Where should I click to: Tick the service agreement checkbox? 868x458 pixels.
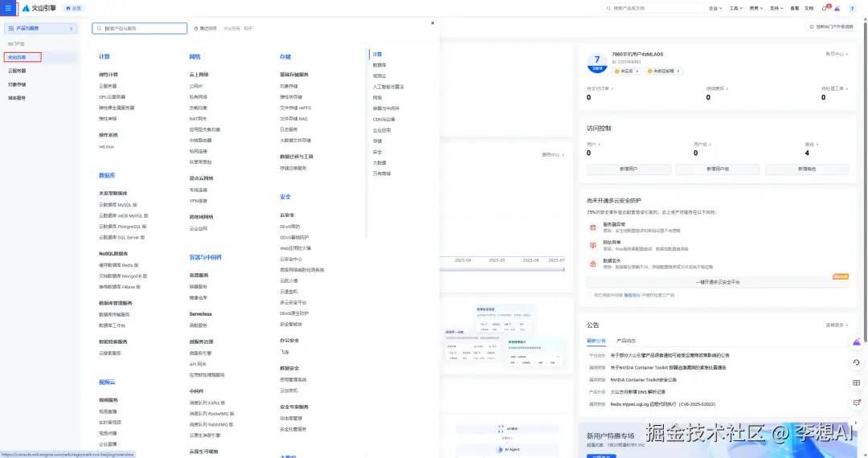tap(590, 296)
